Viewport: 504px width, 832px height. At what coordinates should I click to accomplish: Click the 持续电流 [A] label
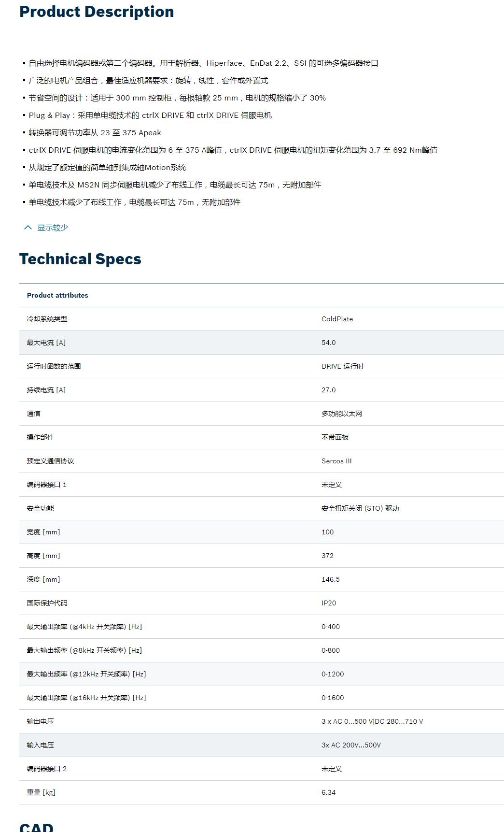pos(46,390)
